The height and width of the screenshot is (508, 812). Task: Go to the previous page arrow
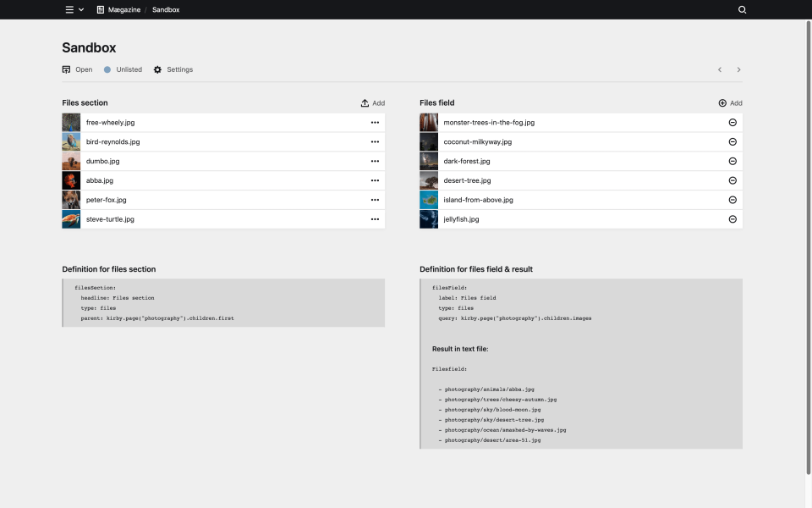[720, 69]
